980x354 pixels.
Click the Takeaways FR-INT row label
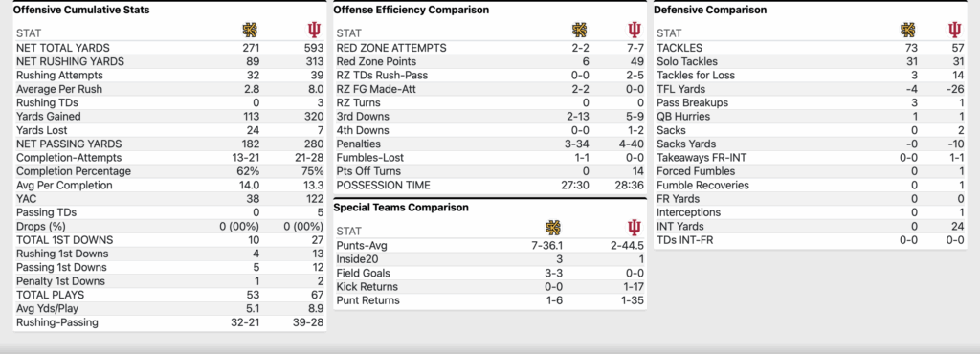(702, 158)
